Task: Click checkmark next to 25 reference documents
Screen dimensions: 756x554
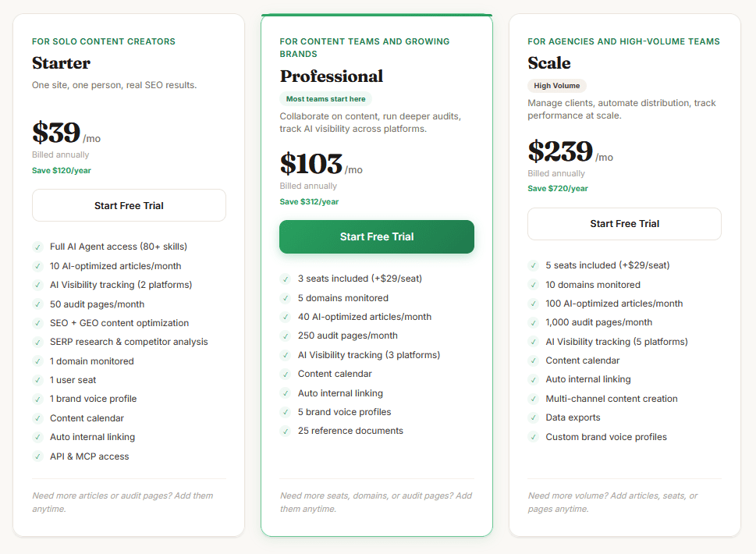Action: pyautogui.click(x=286, y=431)
